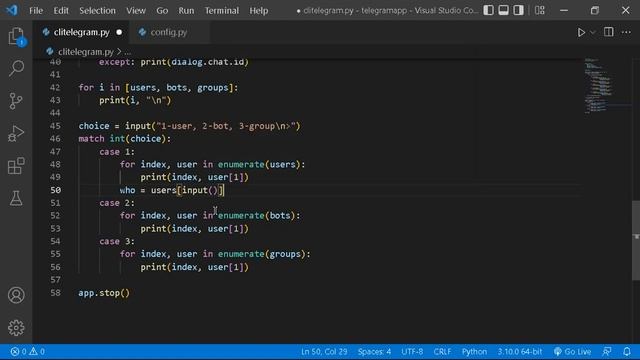Switch to the clitelegram.py tab

point(81,32)
